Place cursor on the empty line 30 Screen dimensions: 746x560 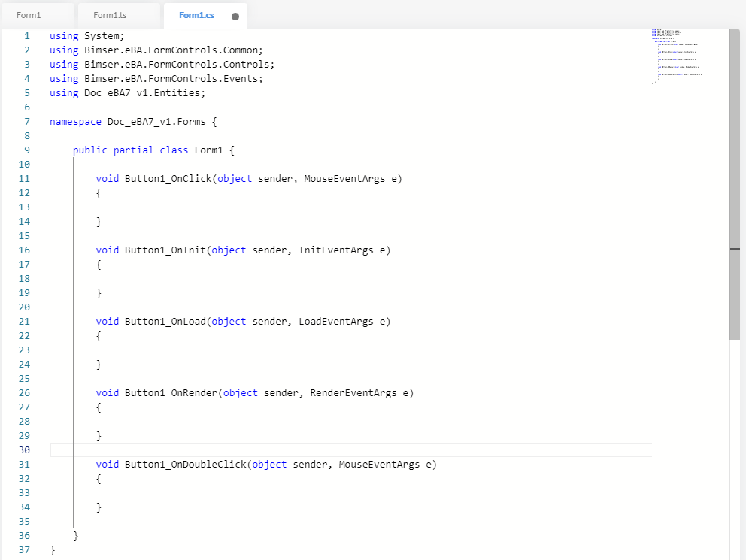(301, 450)
